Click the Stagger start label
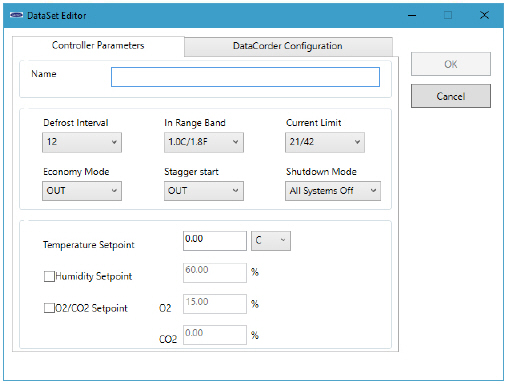Viewport: 506px width, 385px height. coord(191,172)
